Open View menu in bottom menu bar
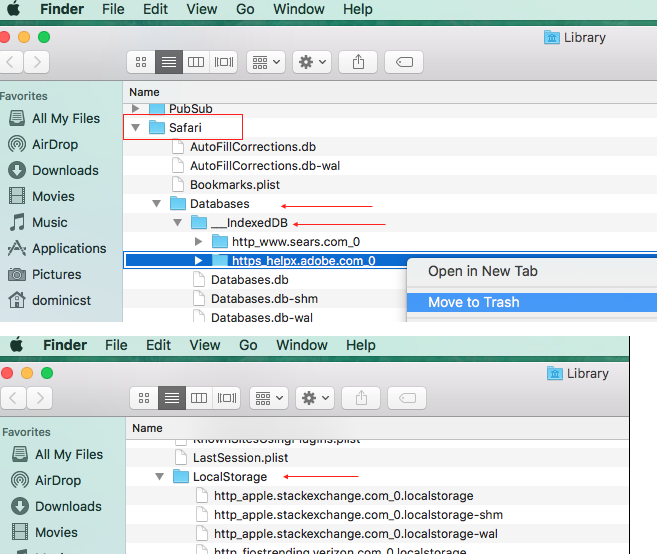The height and width of the screenshot is (554, 657). 205,345
